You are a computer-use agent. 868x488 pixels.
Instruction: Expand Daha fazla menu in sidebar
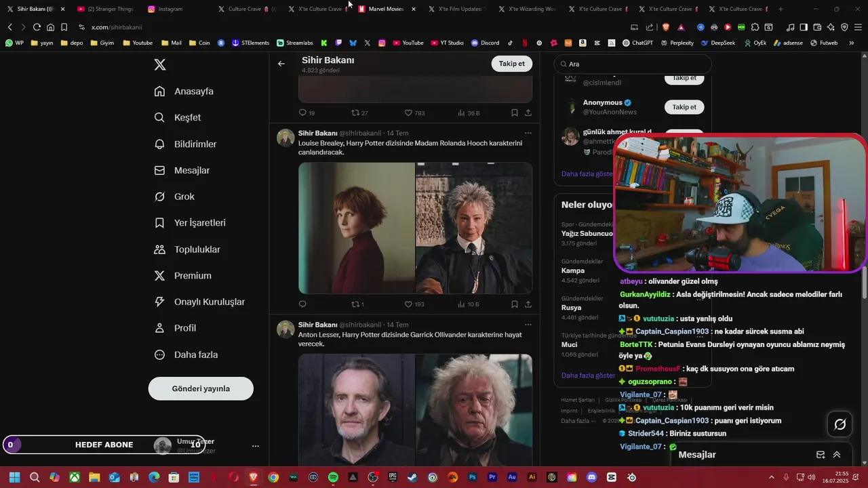pyautogui.click(x=186, y=354)
